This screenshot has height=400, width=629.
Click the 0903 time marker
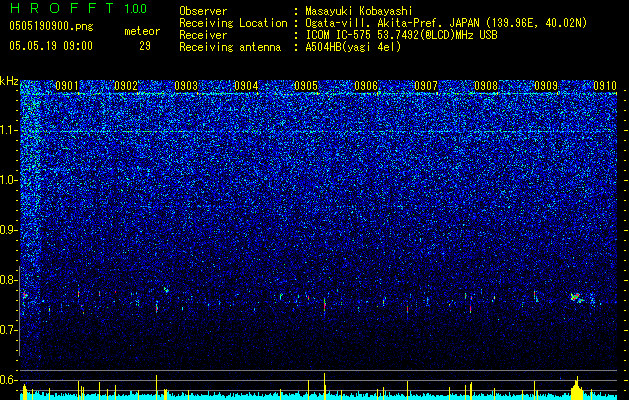186,86
